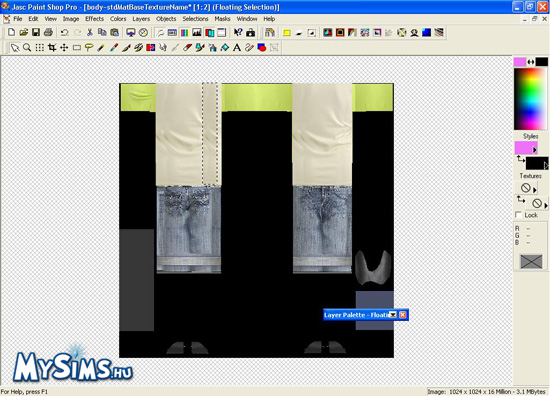Enable the Lock checkbox in color palette

click(518, 215)
